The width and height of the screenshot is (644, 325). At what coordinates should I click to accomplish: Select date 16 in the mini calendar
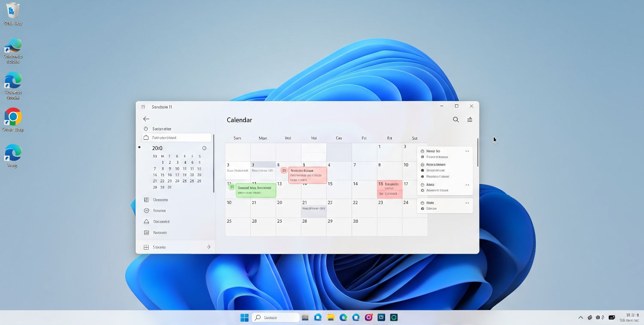click(170, 175)
